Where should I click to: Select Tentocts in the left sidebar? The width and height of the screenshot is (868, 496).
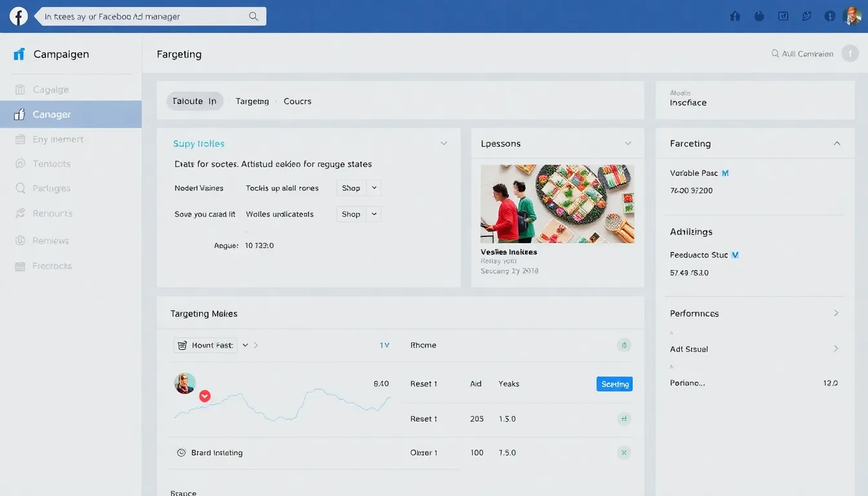52,163
